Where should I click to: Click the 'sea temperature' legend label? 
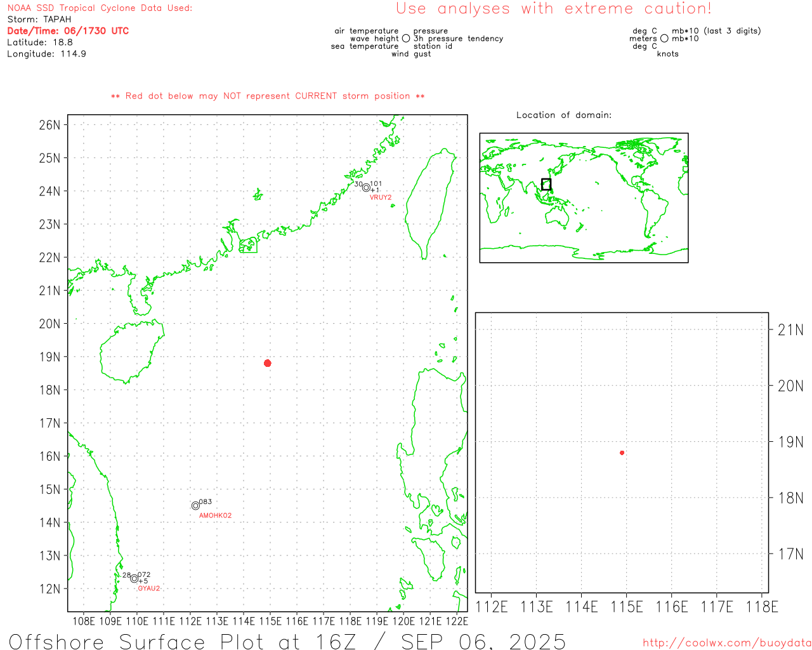point(365,46)
